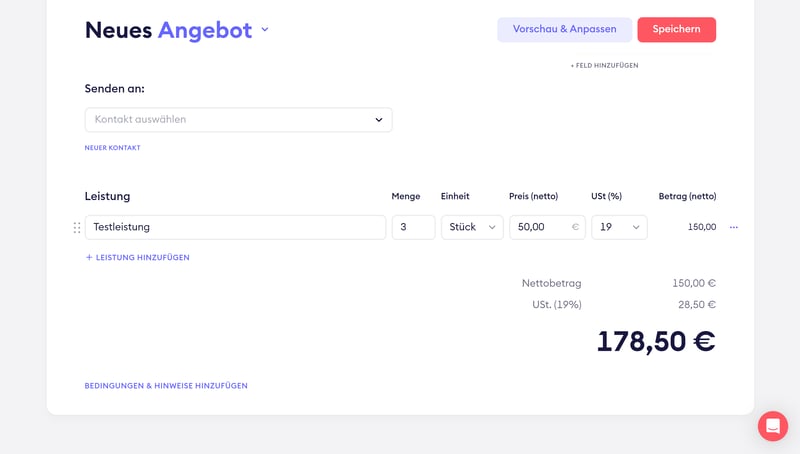The height and width of the screenshot is (454, 800).
Task: Expand the Angebot document type chevron
Action: [265, 30]
